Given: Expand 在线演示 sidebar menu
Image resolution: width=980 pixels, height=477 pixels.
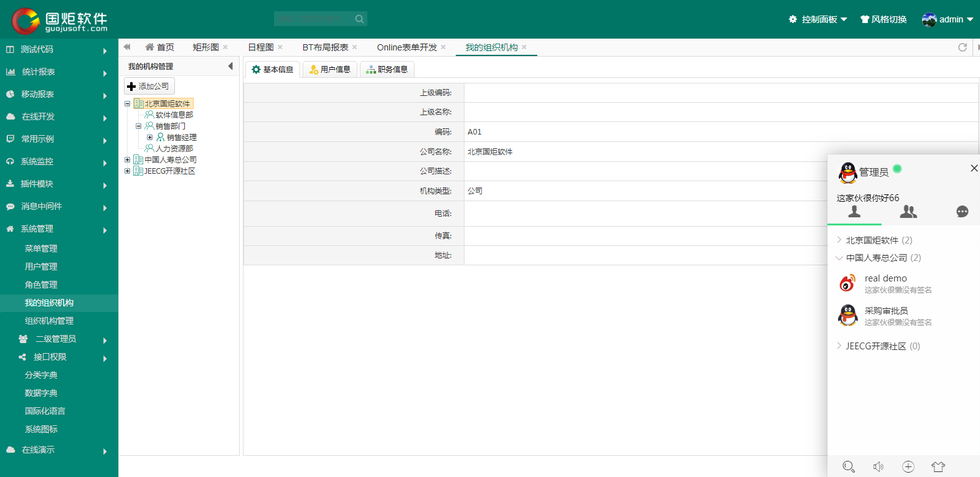Looking at the screenshot, I should coord(59,450).
